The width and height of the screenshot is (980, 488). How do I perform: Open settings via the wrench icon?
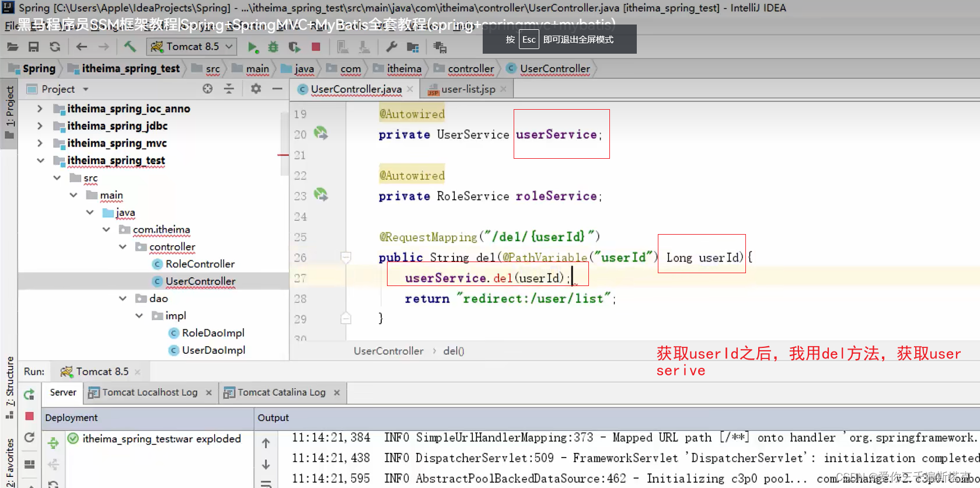pyautogui.click(x=392, y=47)
